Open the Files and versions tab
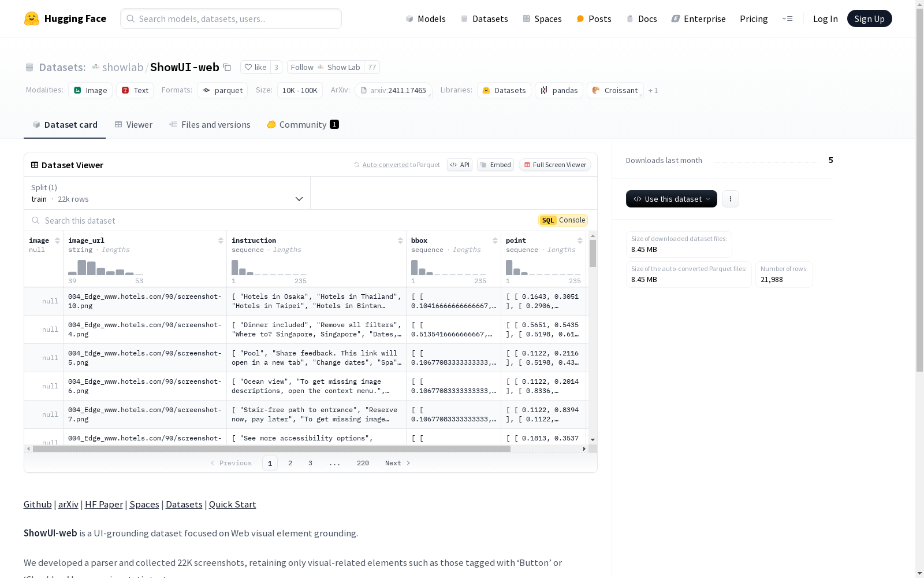 point(210,125)
